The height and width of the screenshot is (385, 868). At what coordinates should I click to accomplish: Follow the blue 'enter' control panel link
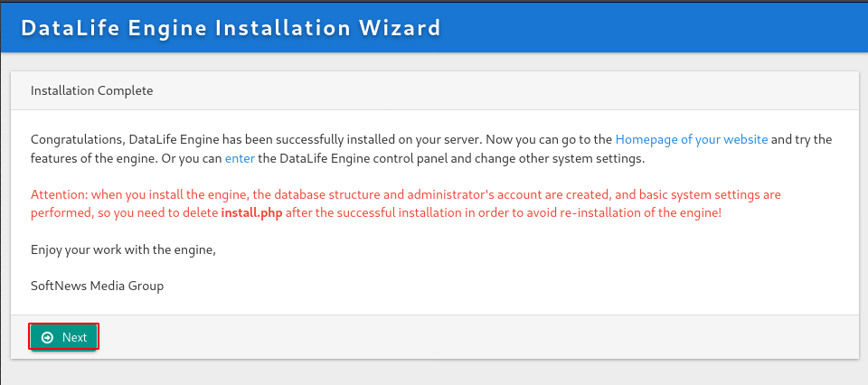(240, 159)
